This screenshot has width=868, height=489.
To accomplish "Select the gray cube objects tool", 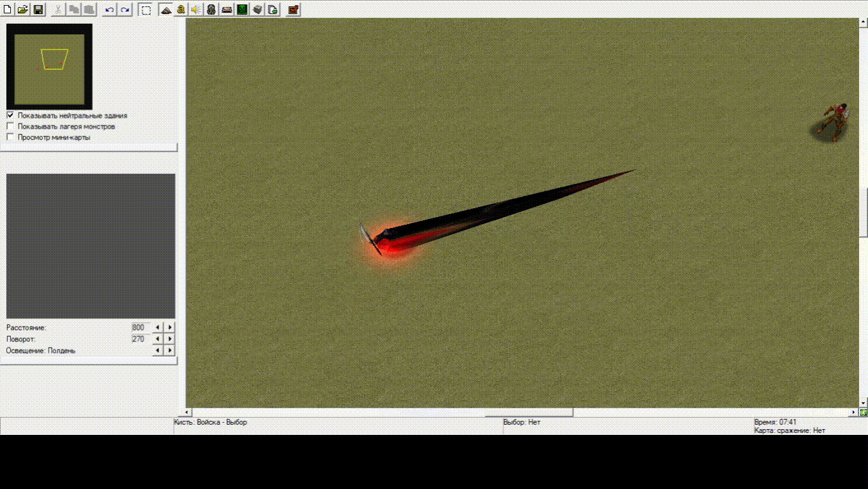I will (257, 10).
